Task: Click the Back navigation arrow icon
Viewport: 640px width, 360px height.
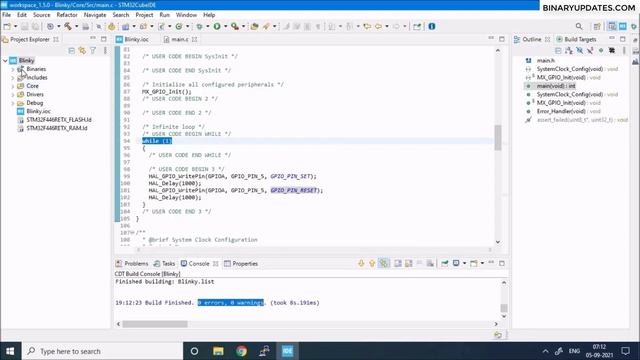Action: pyautogui.click(x=378, y=27)
